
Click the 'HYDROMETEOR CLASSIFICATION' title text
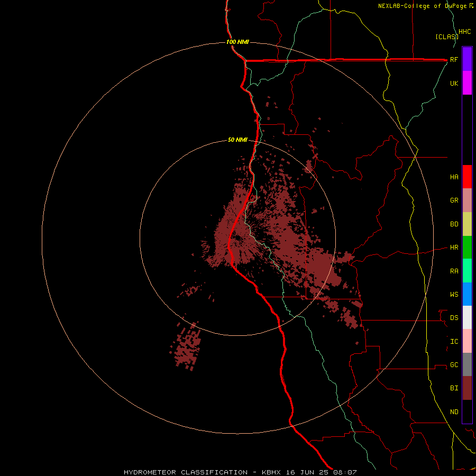point(186,472)
